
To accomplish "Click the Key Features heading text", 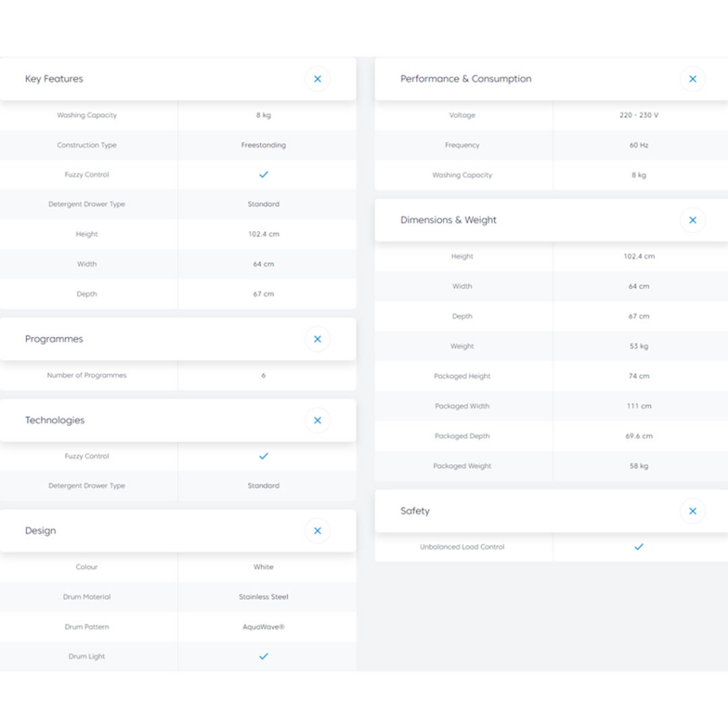I will click(x=54, y=79).
